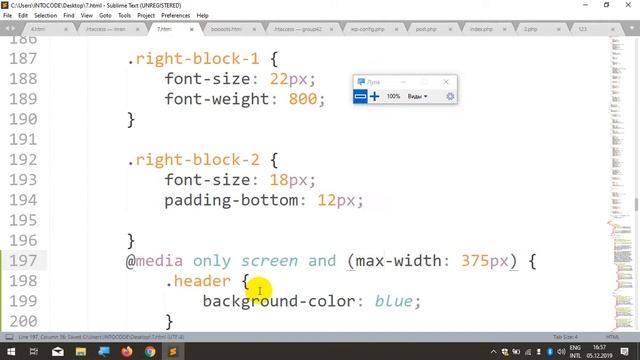Image resolution: width=640 pixels, height=360 pixels.
Task: Open the Windows Start menu
Action: point(11,351)
